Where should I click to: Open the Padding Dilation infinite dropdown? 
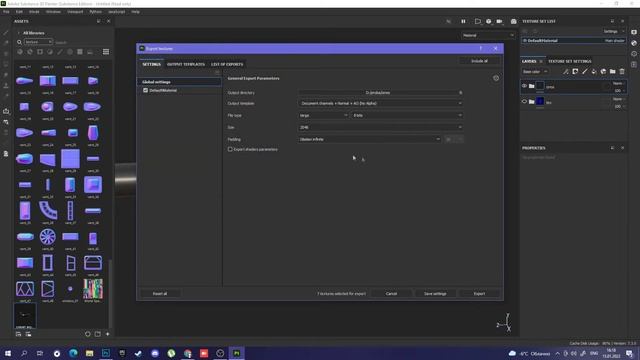(369, 139)
